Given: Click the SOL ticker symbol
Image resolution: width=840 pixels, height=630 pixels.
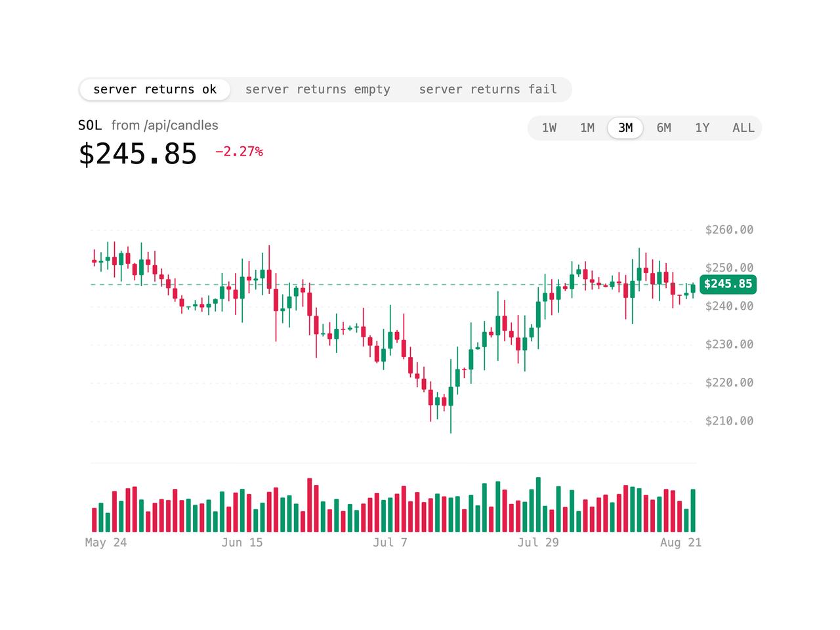Looking at the screenshot, I should [x=90, y=125].
